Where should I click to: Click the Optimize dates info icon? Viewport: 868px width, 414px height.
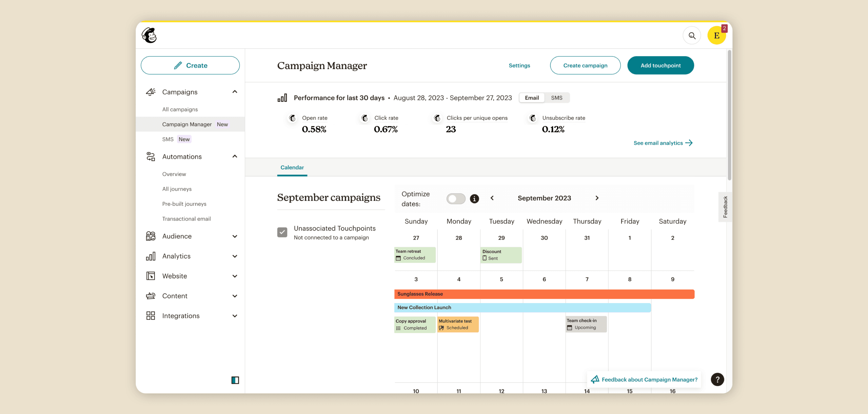coord(474,199)
